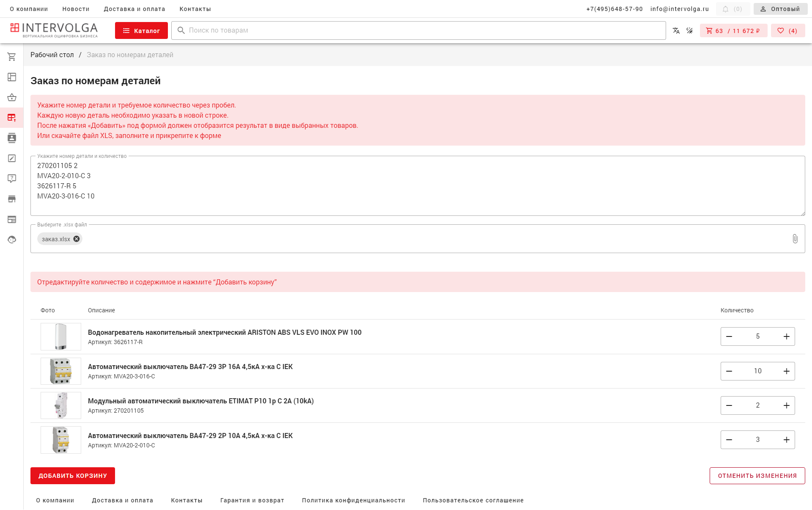Open the basket icon in sidebar
The height and width of the screenshot is (510, 812).
pos(12,97)
